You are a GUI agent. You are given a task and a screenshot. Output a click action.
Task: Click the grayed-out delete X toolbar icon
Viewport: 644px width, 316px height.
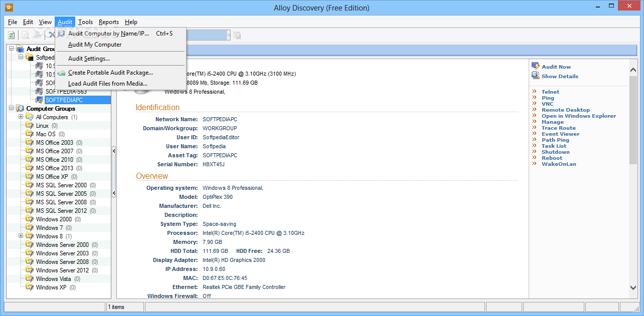(51, 35)
